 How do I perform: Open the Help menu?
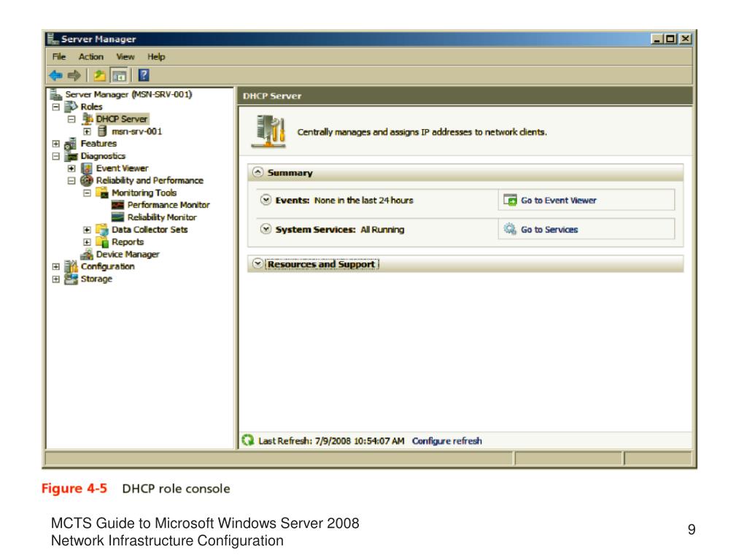156,57
